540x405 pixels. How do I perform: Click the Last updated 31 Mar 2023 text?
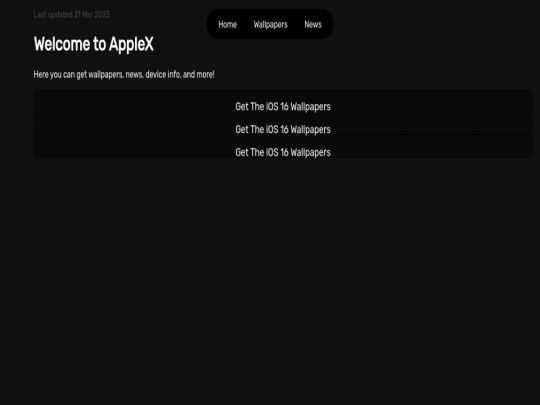tap(72, 14)
